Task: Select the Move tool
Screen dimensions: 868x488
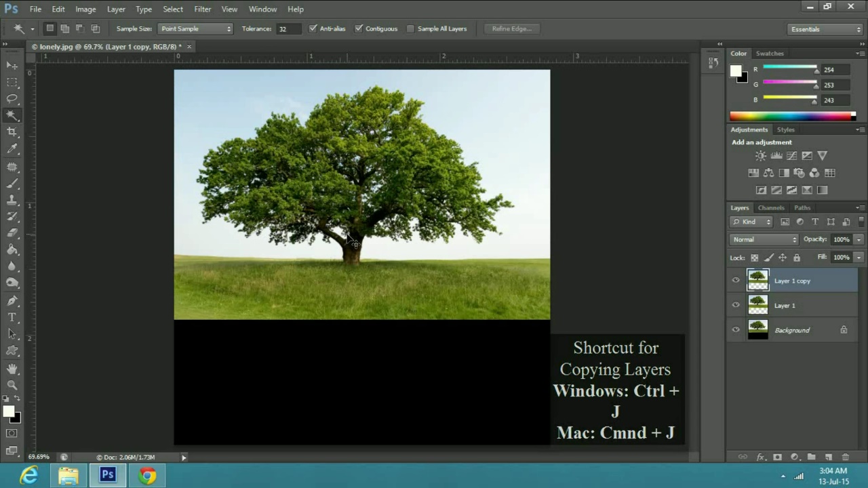Action: click(x=12, y=66)
